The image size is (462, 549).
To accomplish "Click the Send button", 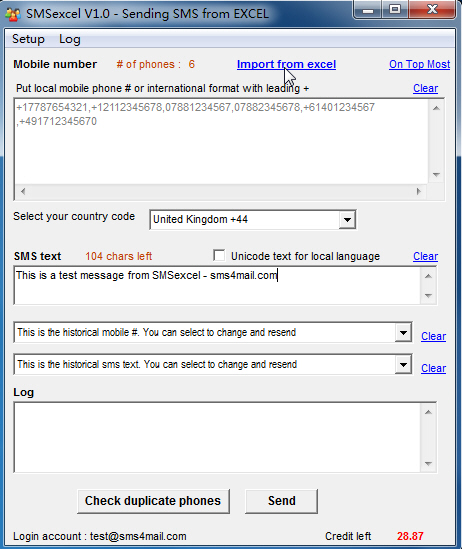I will [281, 501].
